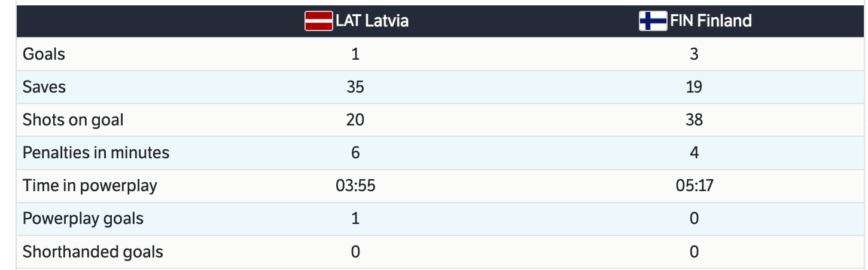Select the LAT Latvia column header text
Image resolution: width=868 pixels, height=270 pixels.
tap(372, 21)
